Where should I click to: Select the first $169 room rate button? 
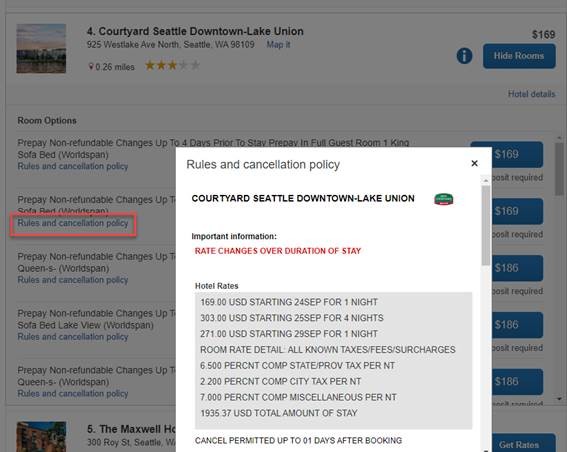pos(517,154)
